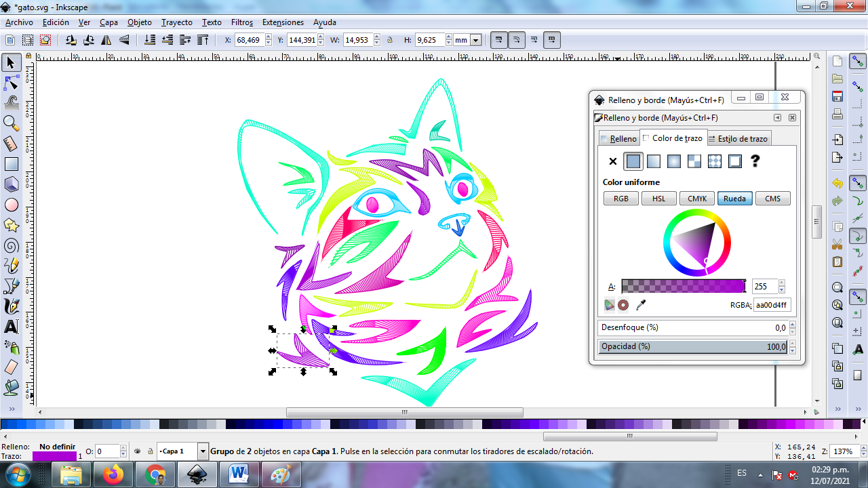The image size is (868, 488).
Task: Toggle scale rounded corners option
Action: (x=516, y=40)
